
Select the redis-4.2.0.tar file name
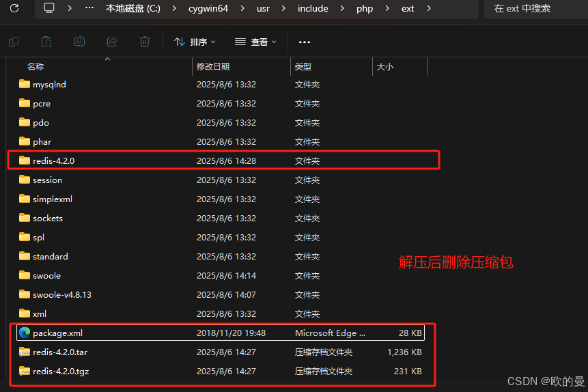pyautogui.click(x=60, y=352)
